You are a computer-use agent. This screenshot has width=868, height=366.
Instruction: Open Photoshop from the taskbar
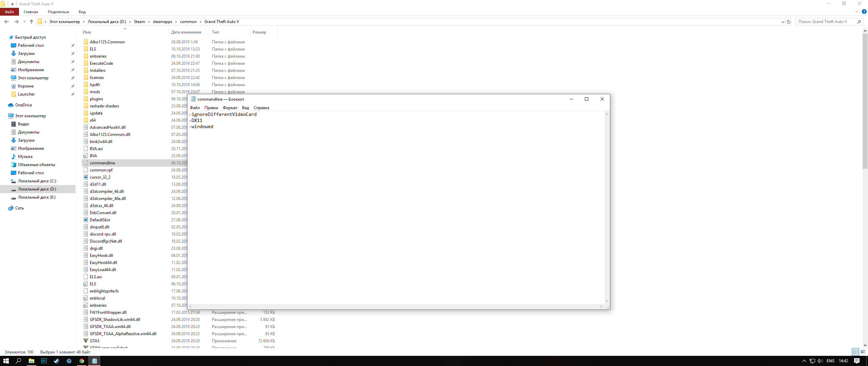(x=44, y=361)
